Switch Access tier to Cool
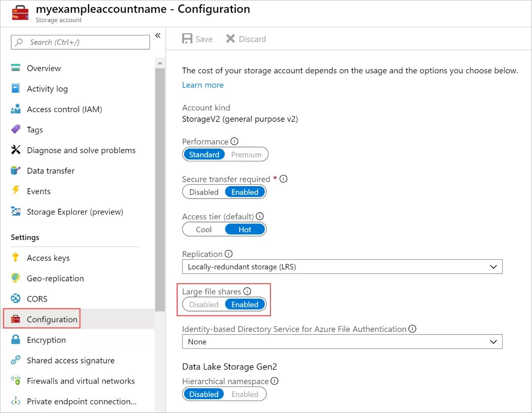Screen dimensions: 532x413 point(204,230)
